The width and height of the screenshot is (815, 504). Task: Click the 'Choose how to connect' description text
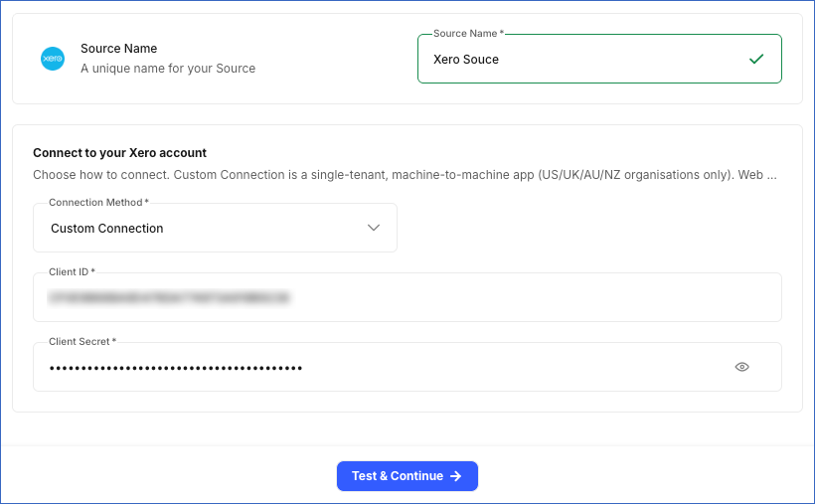(x=405, y=175)
